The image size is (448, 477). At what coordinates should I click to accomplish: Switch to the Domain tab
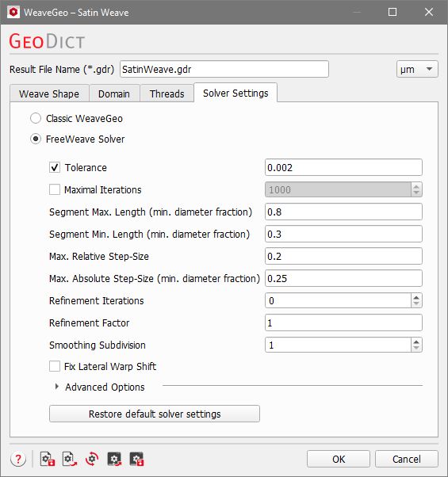click(x=114, y=93)
